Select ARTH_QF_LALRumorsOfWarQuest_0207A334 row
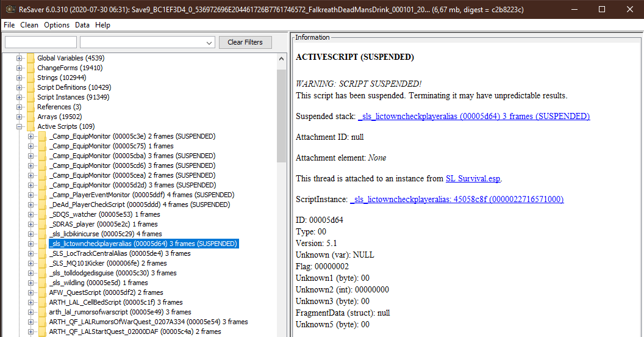 point(149,322)
